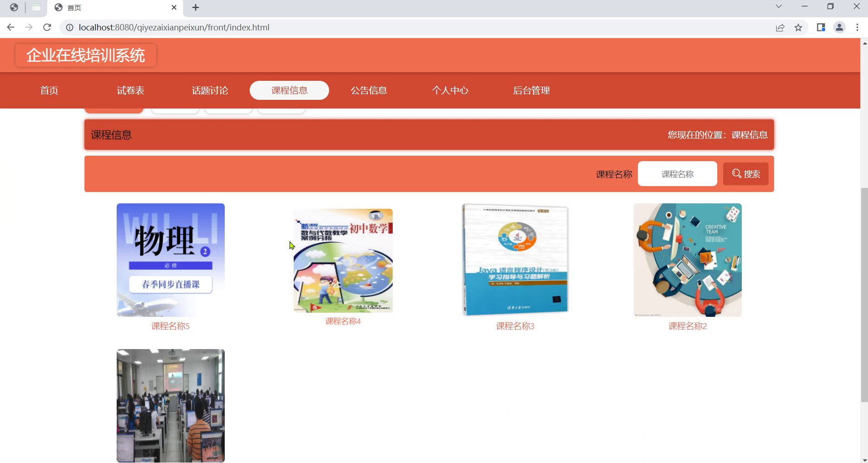Click 课程名称4 link

coord(343,321)
